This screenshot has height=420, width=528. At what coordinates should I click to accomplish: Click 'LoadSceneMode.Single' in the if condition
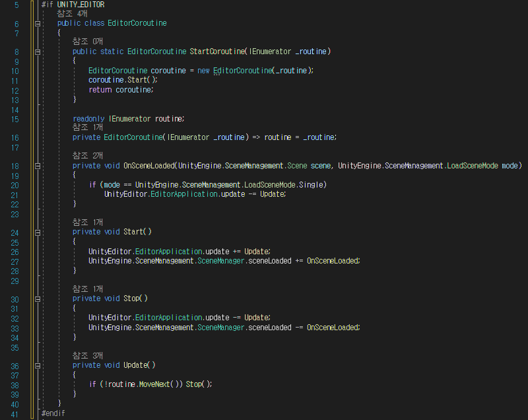(x=284, y=185)
